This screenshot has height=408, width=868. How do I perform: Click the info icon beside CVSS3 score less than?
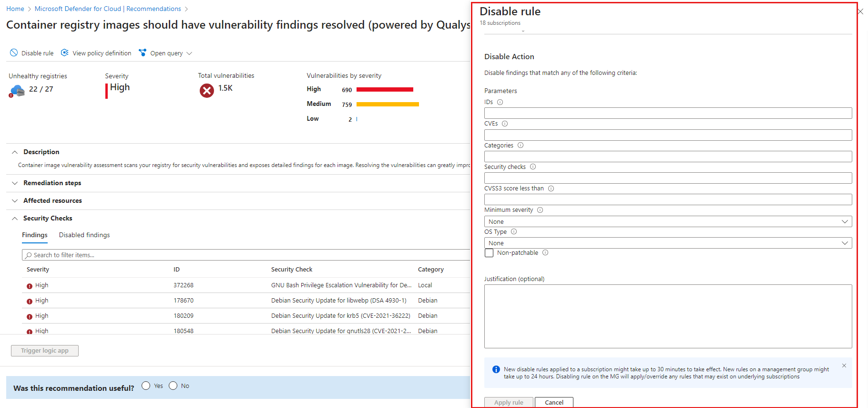[551, 188]
